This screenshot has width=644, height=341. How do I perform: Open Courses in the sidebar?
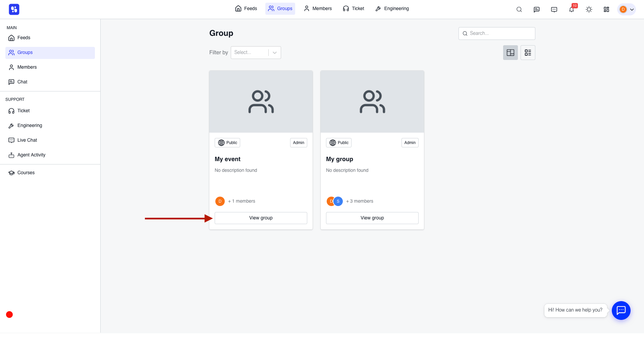click(50, 173)
